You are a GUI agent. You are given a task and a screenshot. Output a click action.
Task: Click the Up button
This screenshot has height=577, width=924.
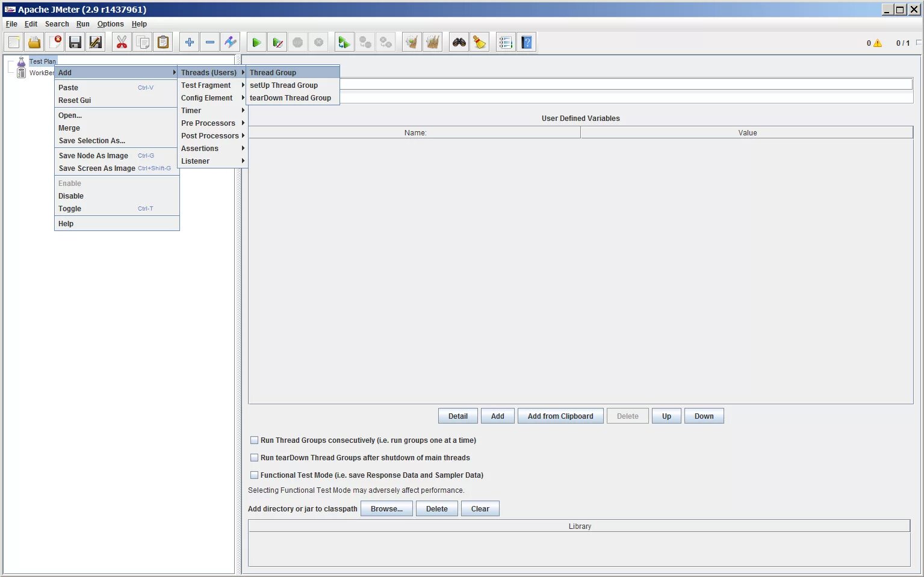[666, 416]
